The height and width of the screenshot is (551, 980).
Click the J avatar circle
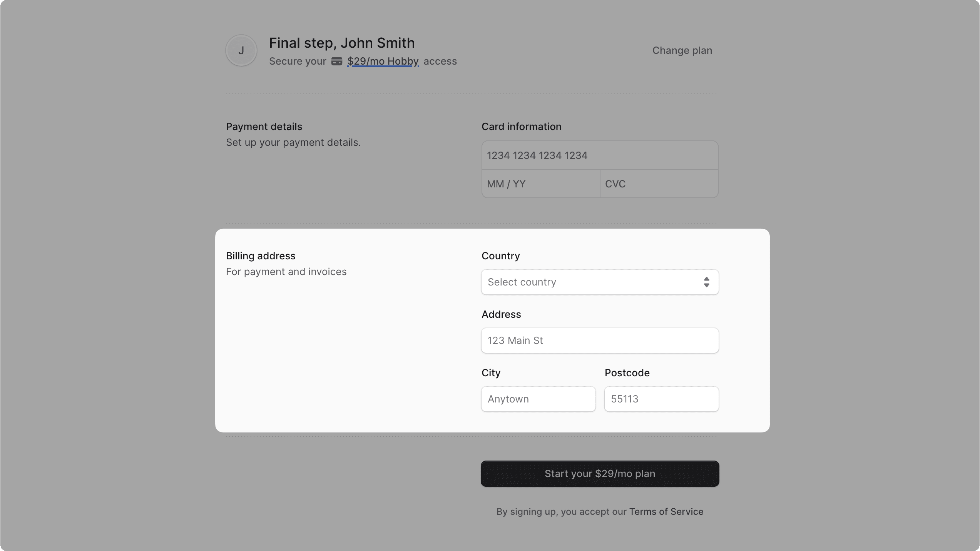point(241,50)
